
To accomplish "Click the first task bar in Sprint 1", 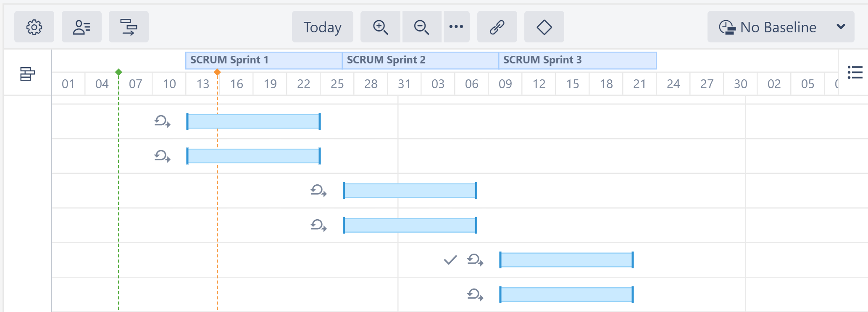I will pyautogui.click(x=253, y=121).
